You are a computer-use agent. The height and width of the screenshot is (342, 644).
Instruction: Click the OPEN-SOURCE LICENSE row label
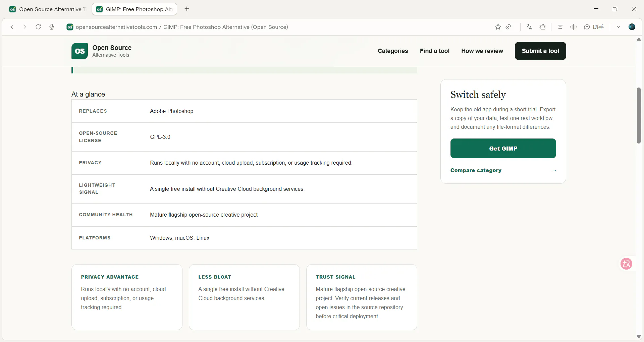[x=98, y=137]
